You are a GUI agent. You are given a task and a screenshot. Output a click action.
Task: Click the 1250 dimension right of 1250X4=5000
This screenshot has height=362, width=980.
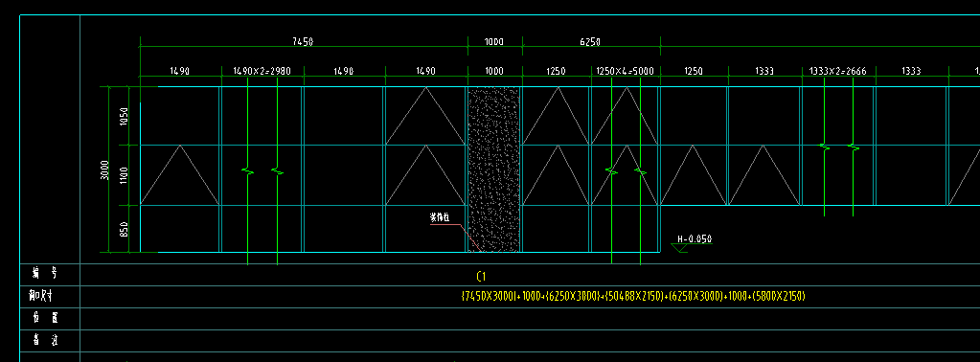click(694, 71)
